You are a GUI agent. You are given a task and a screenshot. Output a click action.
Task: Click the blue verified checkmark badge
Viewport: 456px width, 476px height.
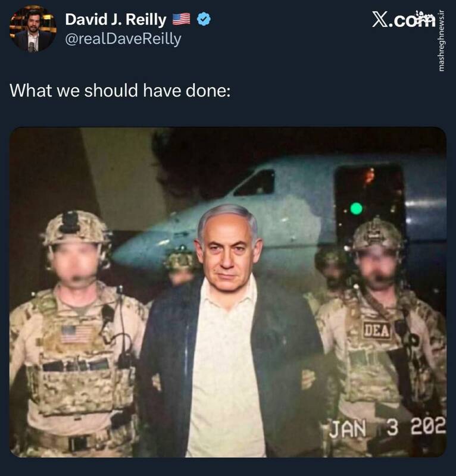pyautogui.click(x=204, y=19)
